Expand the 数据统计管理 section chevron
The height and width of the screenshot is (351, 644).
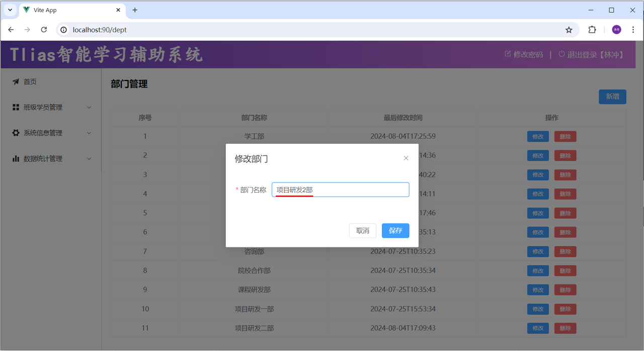click(x=89, y=158)
